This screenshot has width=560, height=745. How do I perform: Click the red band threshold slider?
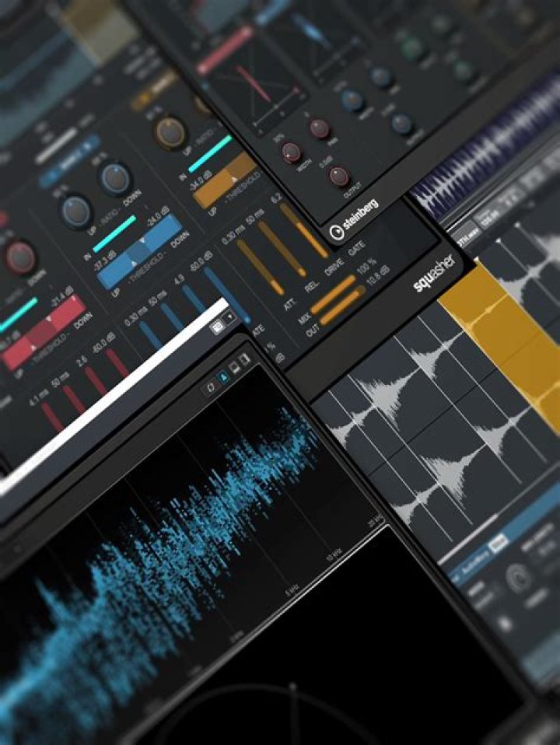coord(44,332)
